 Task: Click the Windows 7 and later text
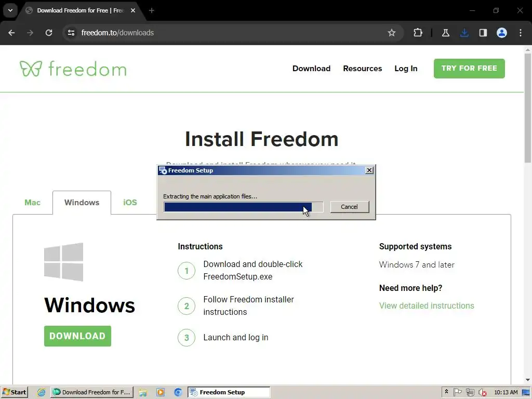click(417, 264)
